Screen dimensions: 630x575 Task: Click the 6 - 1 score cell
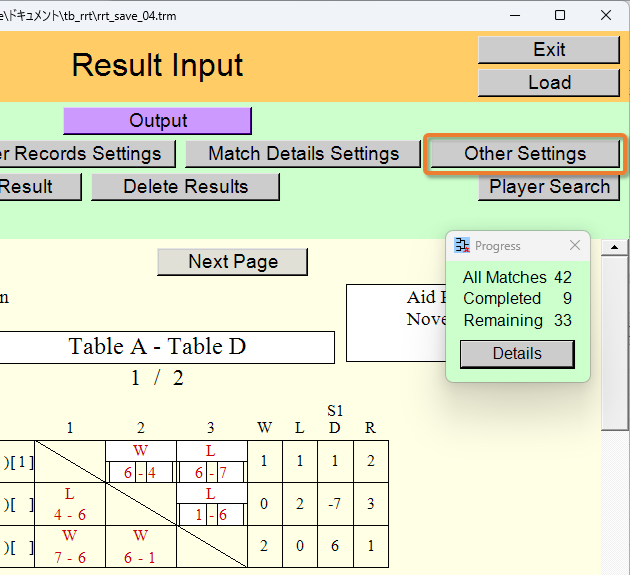(140, 558)
